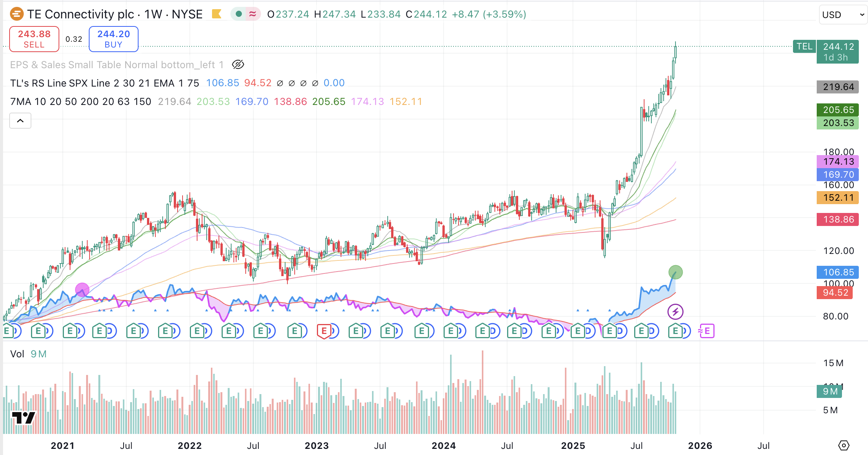Collapse the indicator legend with chevron button
The height and width of the screenshot is (455, 868).
click(20, 121)
